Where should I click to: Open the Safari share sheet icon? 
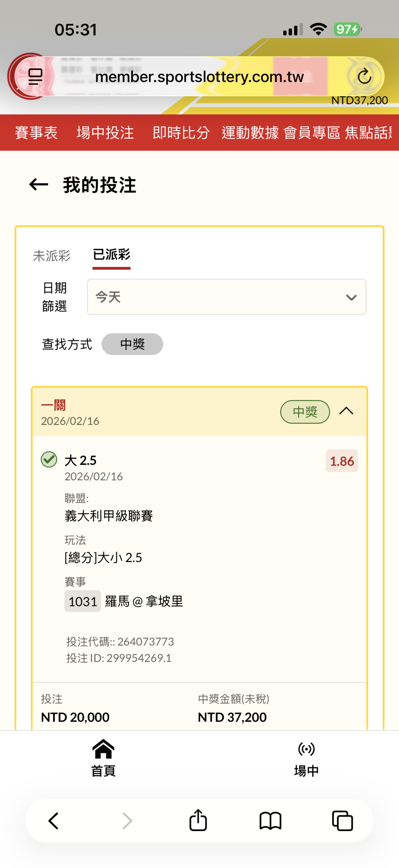(x=198, y=821)
